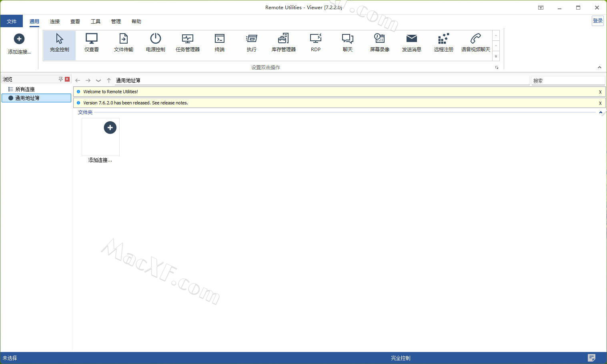The height and width of the screenshot is (364, 607).
Task: Minimize the Remote Utilities Viewer window
Action: (x=559, y=8)
